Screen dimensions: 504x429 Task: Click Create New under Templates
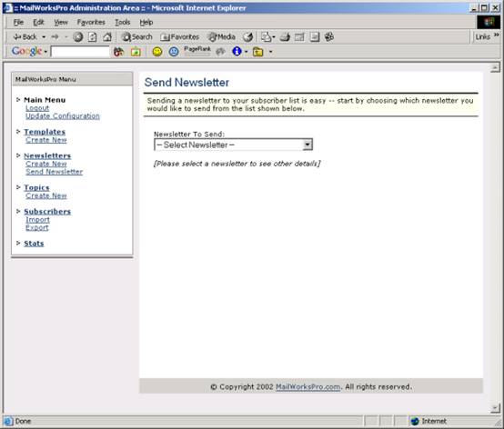tap(46, 140)
